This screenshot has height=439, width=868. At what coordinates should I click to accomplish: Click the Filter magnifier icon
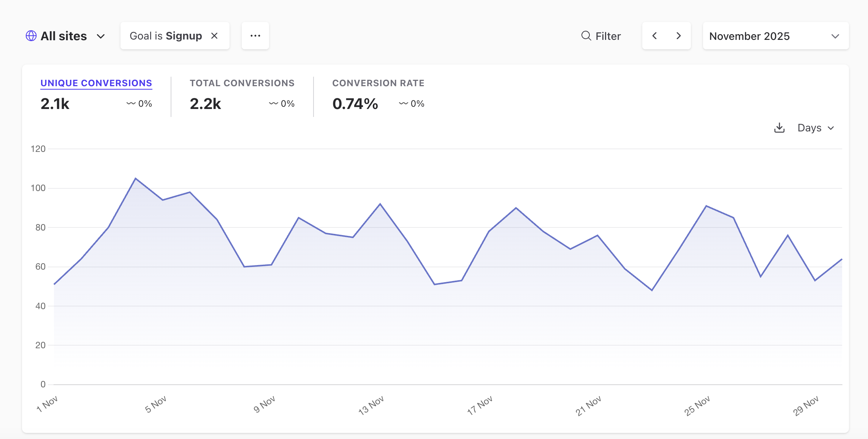click(586, 36)
